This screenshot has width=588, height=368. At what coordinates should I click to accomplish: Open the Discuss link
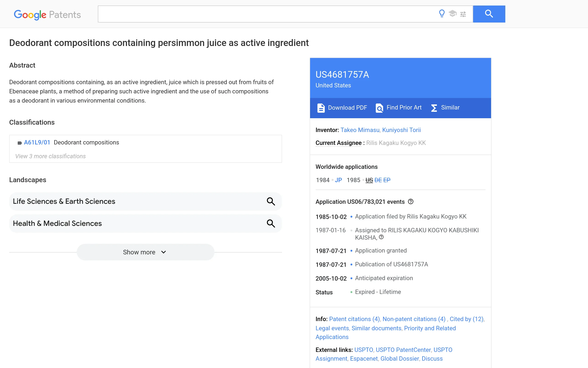point(432,359)
